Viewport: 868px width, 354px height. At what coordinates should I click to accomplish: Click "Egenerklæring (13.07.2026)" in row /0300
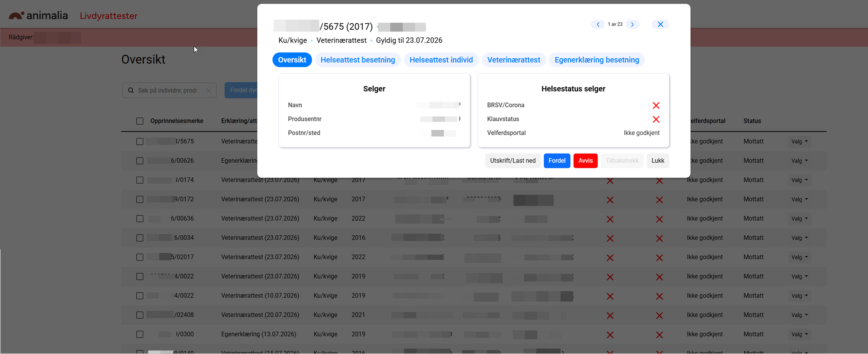click(x=258, y=334)
